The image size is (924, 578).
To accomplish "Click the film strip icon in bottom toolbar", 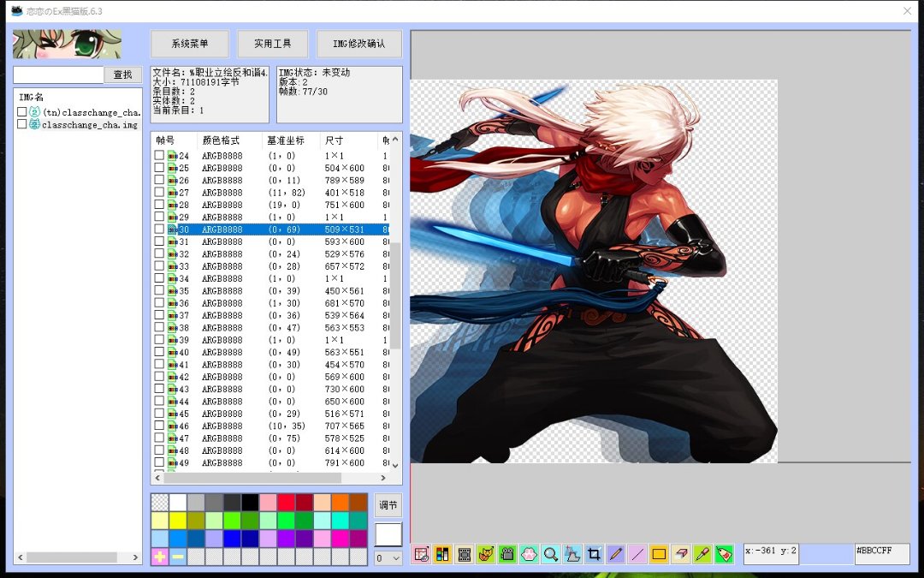I will [465, 554].
